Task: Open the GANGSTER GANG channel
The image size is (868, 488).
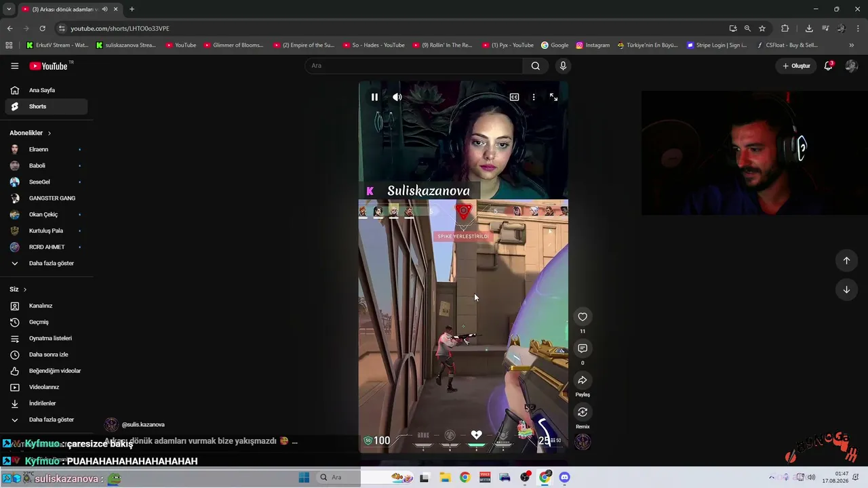Action: [46, 198]
